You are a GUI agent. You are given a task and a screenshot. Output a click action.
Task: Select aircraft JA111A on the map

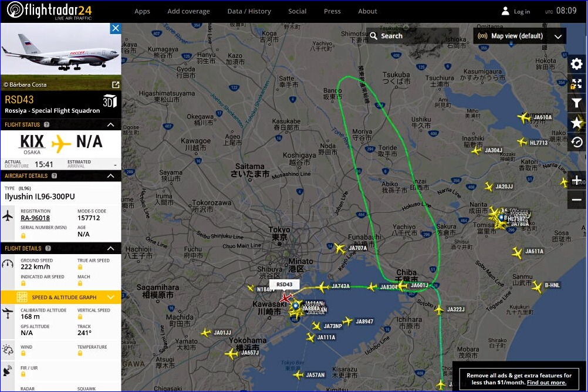pyautogui.click(x=310, y=337)
